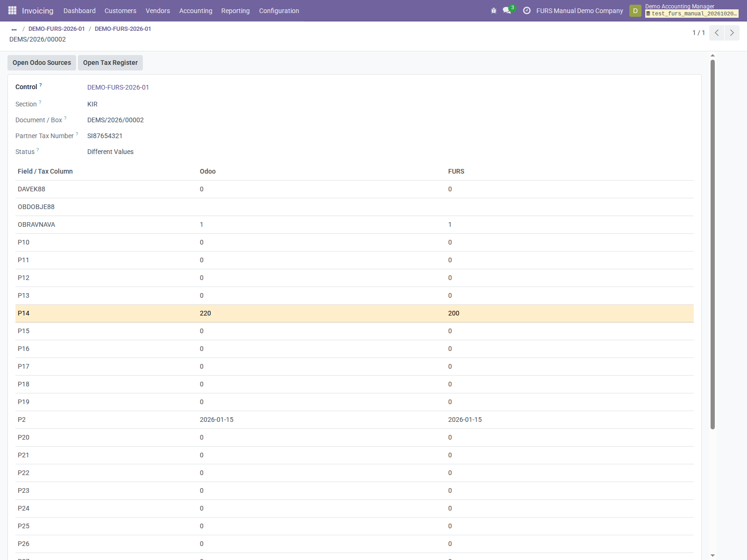The width and height of the screenshot is (747, 560).
Task: Open the Accounting menu
Action: tap(196, 10)
